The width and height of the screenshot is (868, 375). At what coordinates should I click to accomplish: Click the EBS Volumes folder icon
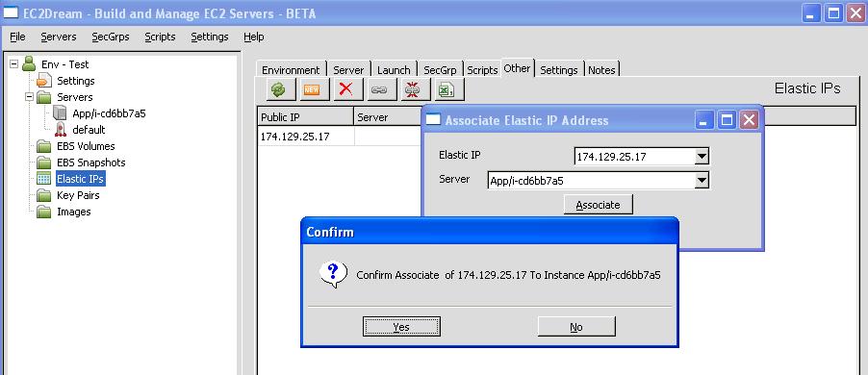(44, 146)
